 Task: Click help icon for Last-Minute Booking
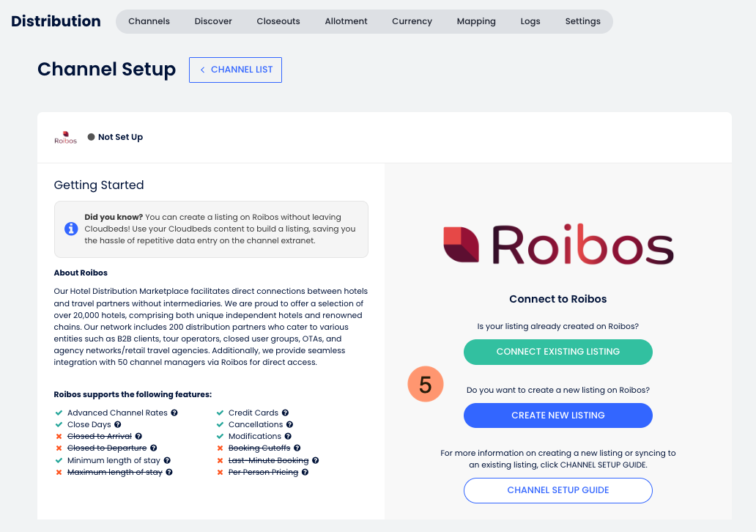click(x=315, y=461)
